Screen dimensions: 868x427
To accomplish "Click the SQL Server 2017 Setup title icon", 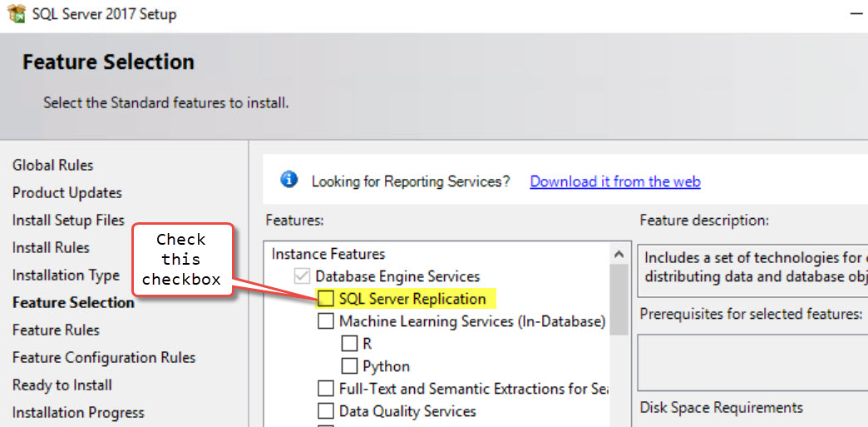I will [x=17, y=13].
